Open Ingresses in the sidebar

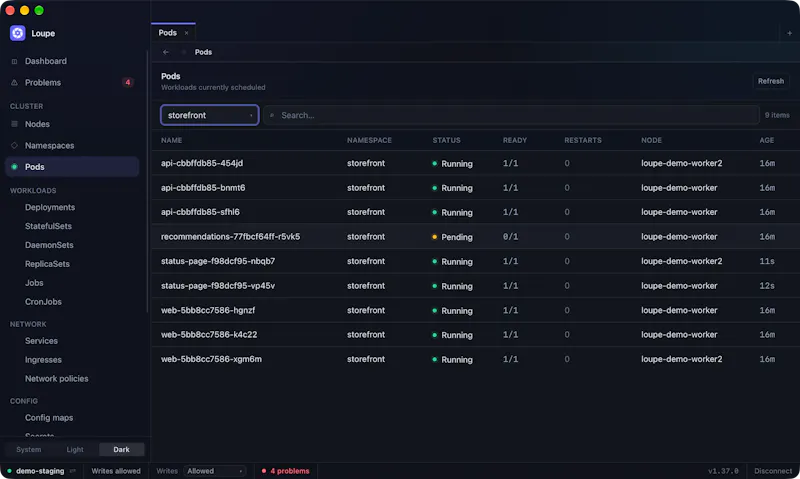[x=43, y=360]
